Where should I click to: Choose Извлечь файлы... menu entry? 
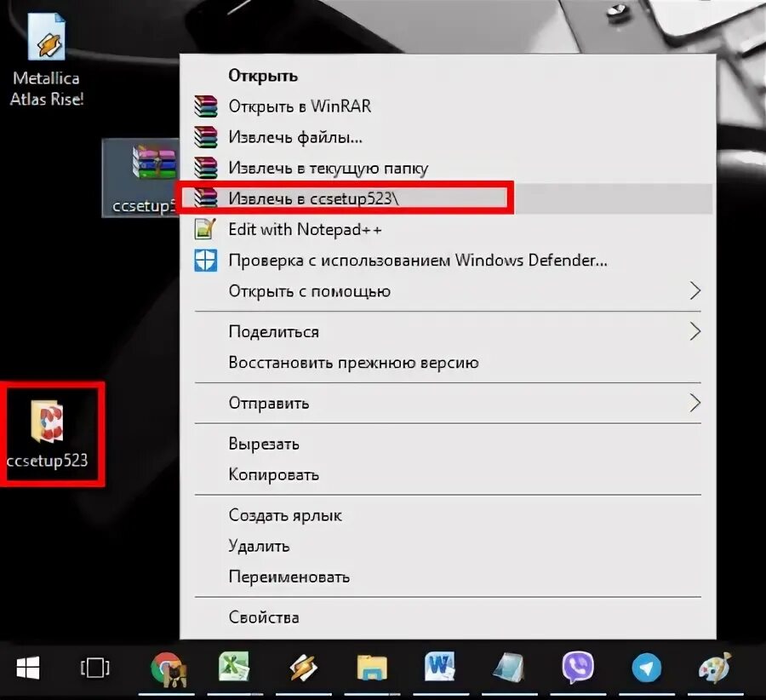448,137
